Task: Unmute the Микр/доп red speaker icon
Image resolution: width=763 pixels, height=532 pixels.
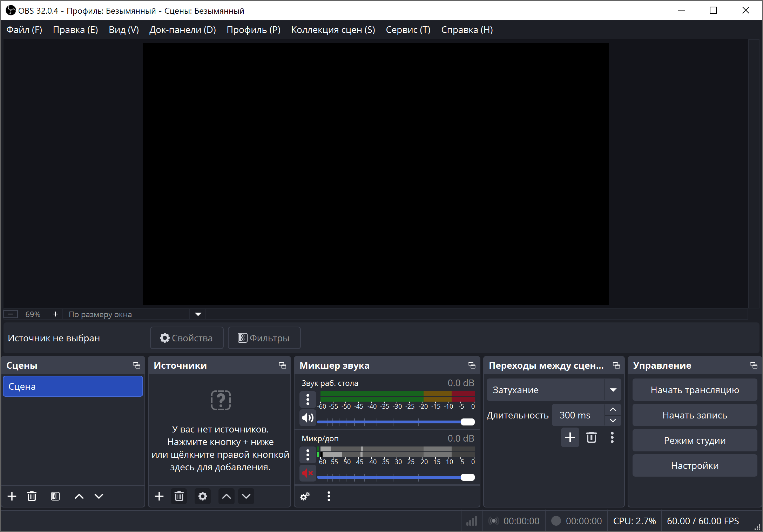Action: [x=308, y=473]
